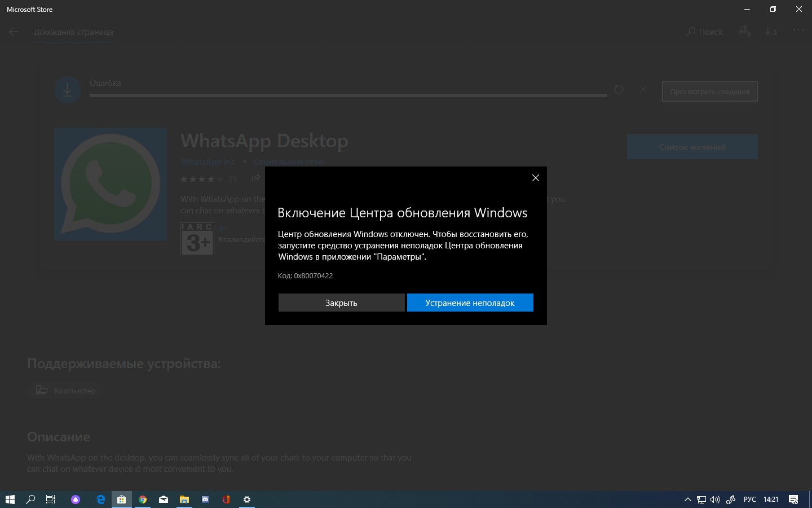
Task: Open the downloads indicator showing 3
Action: tap(771, 32)
